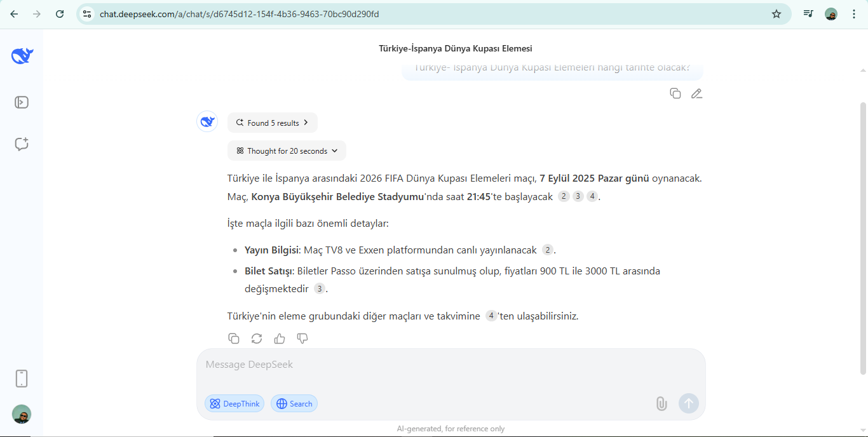
Task: Toggle DeepThink mode
Action: [x=234, y=403]
